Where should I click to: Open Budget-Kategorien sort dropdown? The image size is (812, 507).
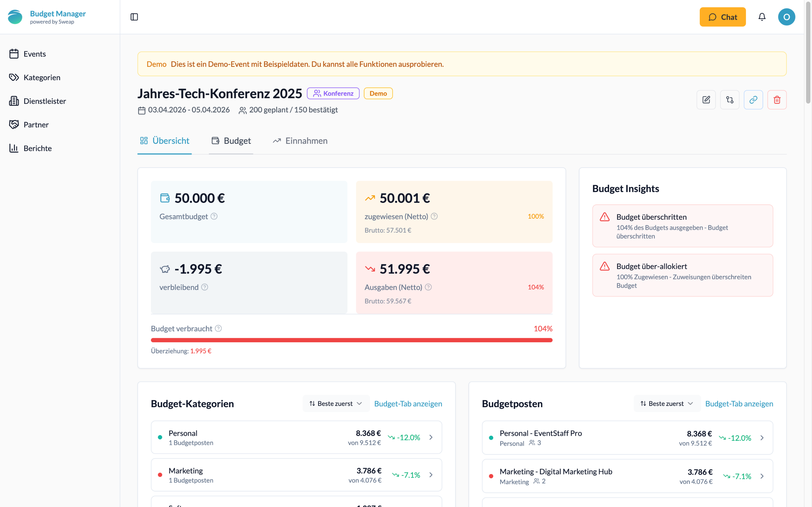(336, 403)
